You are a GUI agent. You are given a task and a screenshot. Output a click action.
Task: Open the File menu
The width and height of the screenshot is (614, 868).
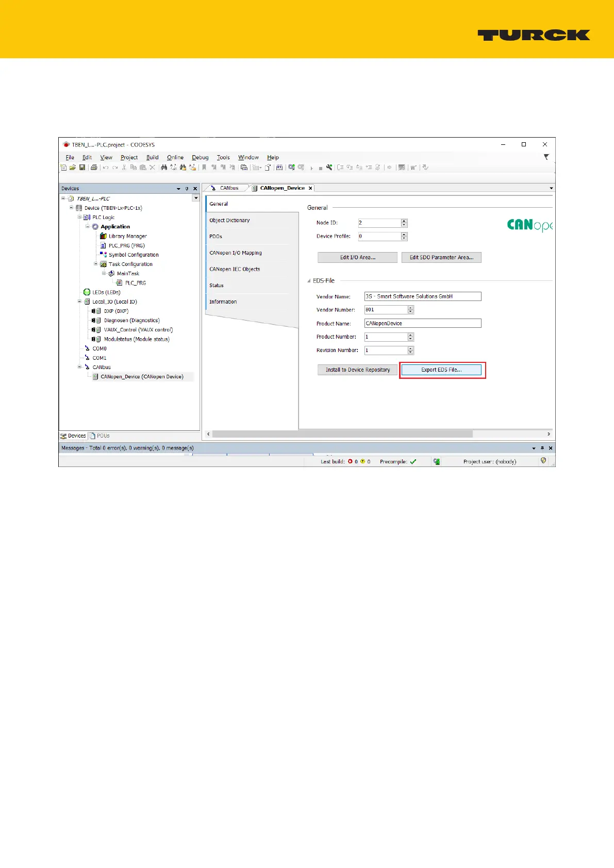tap(70, 157)
